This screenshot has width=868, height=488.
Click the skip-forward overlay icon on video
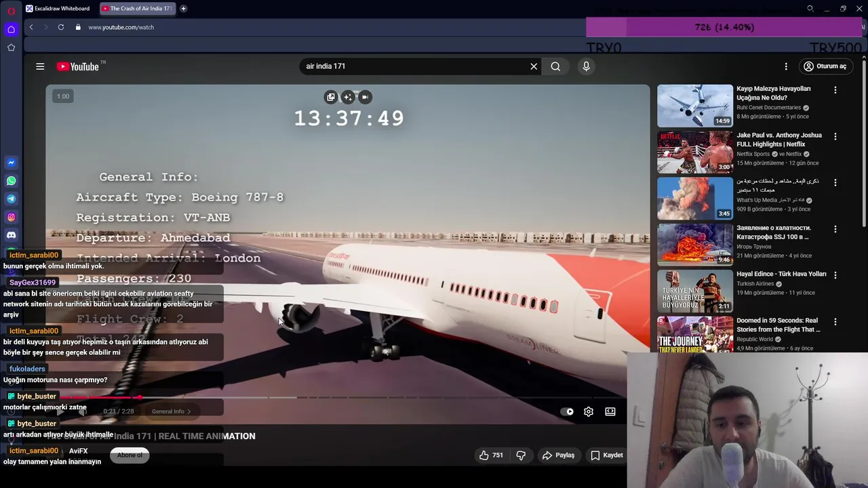click(x=365, y=97)
